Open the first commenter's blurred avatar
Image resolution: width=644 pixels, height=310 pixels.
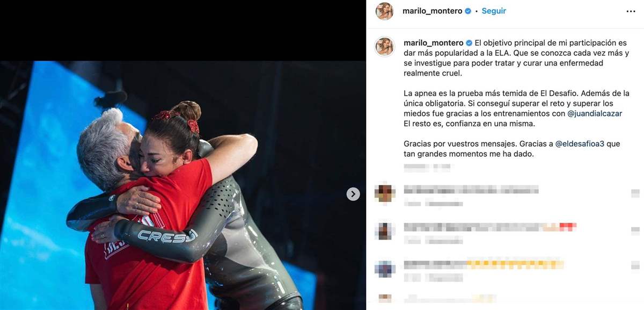385,193
